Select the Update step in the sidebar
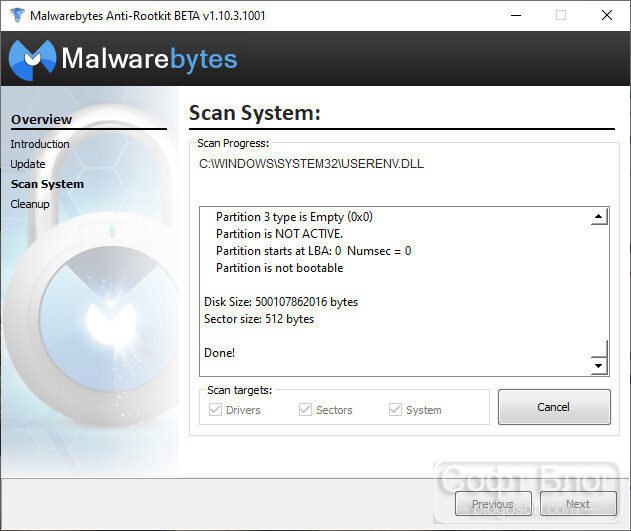631x531 pixels. tap(28, 164)
